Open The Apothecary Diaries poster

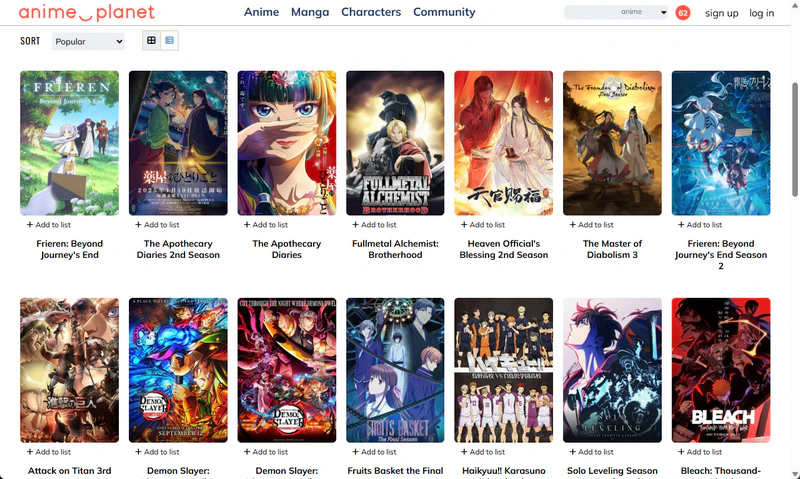pyautogui.click(x=287, y=143)
